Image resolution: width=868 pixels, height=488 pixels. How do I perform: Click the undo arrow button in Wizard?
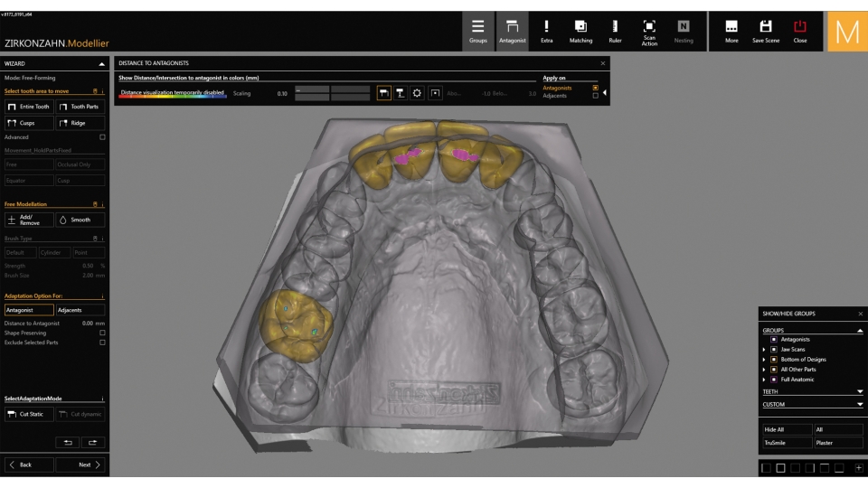click(x=68, y=442)
